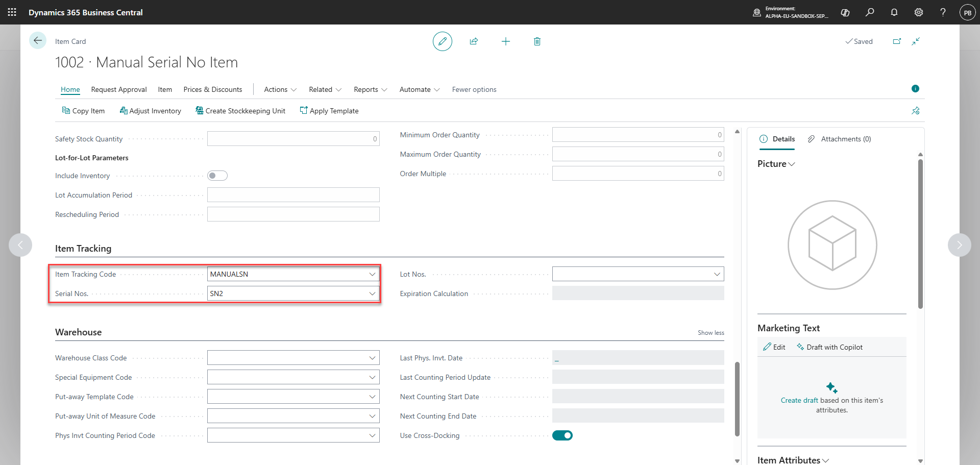Click into the Order Multiple field
Image resolution: width=980 pixels, height=465 pixels.
(638, 174)
